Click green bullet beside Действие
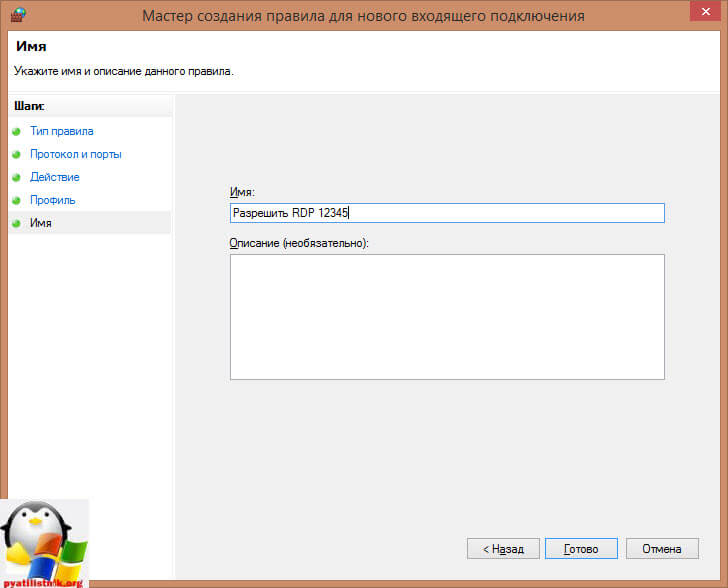728x588 pixels. coord(16,178)
